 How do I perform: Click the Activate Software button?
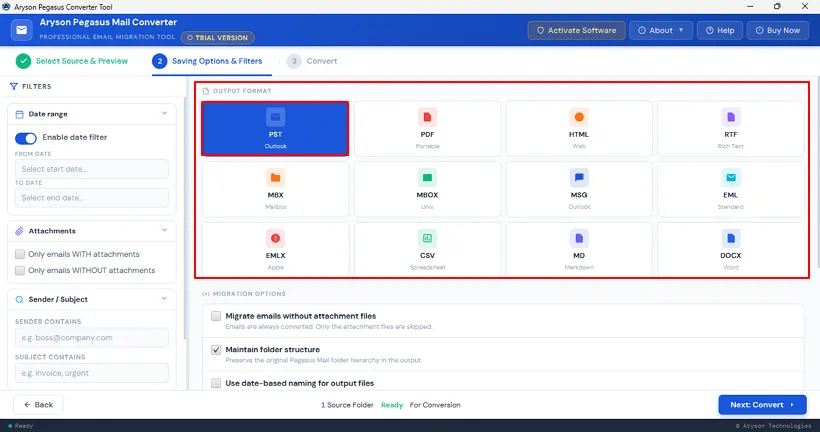click(x=576, y=30)
